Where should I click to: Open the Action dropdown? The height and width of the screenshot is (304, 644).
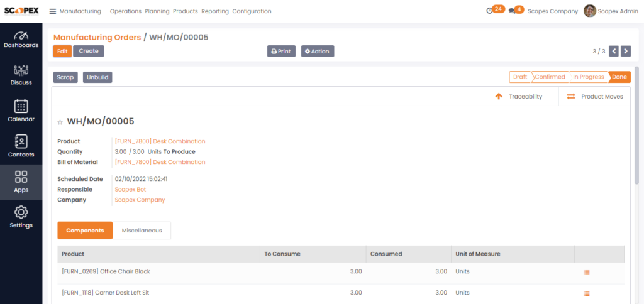pos(318,52)
